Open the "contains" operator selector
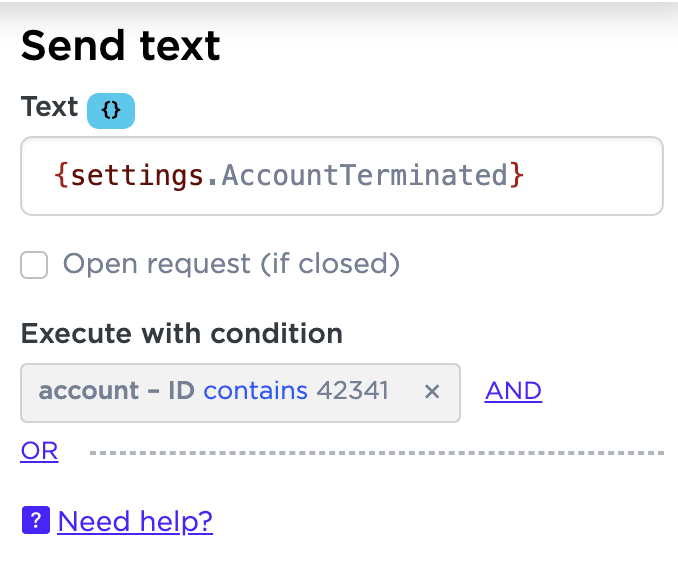This screenshot has width=678, height=586. click(255, 391)
